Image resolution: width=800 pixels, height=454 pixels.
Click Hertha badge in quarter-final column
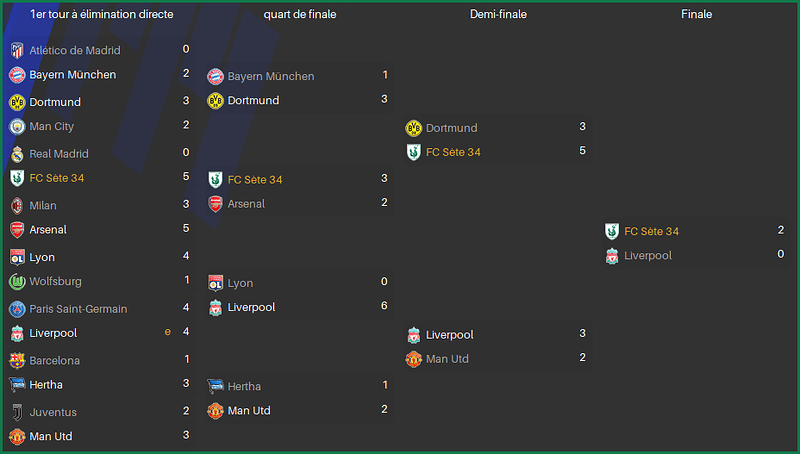[215, 386]
